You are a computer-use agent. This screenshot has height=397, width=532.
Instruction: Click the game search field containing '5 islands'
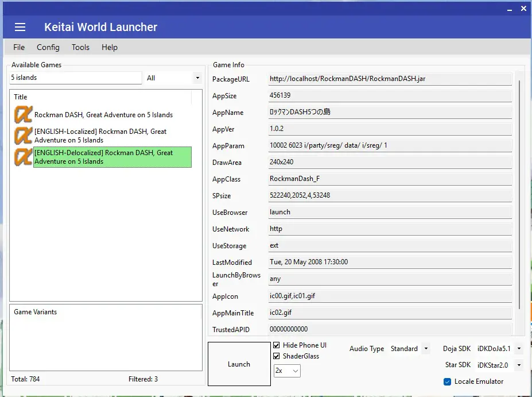tap(76, 78)
